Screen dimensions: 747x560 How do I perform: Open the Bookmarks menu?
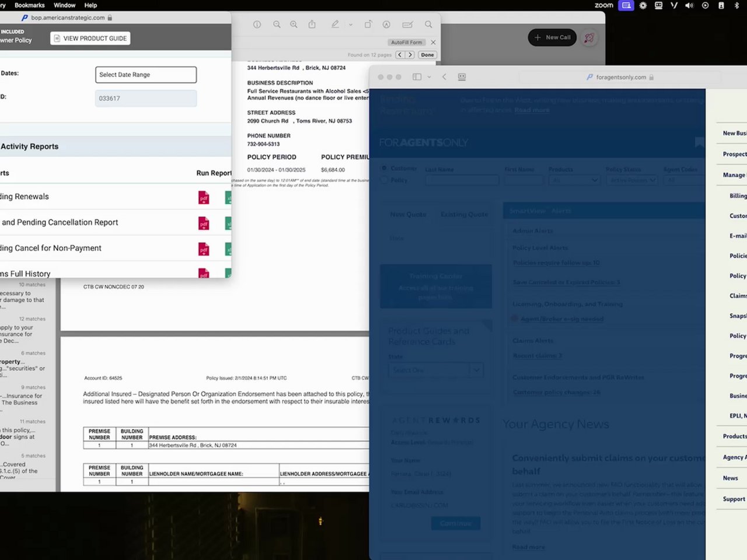click(29, 5)
